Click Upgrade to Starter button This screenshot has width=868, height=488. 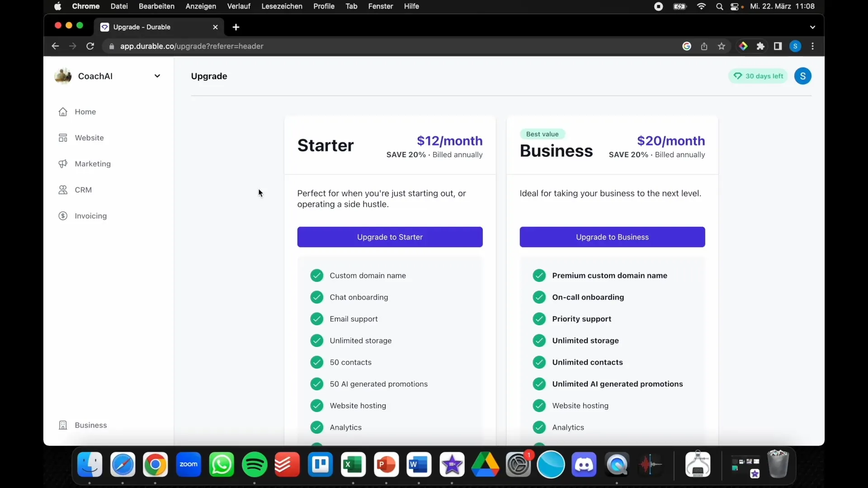point(390,237)
